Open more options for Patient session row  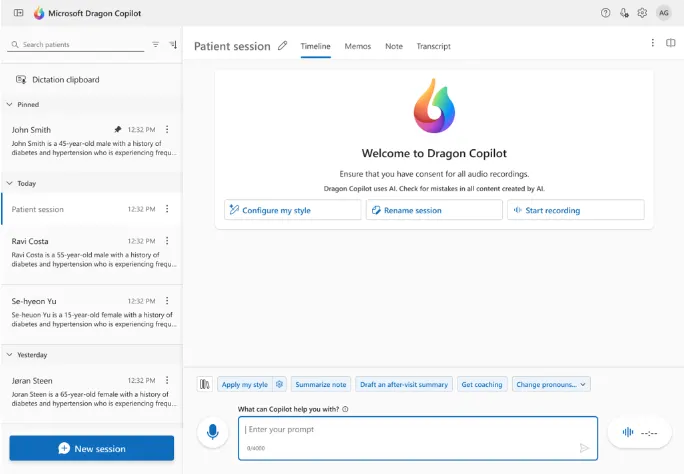(x=167, y=209)
